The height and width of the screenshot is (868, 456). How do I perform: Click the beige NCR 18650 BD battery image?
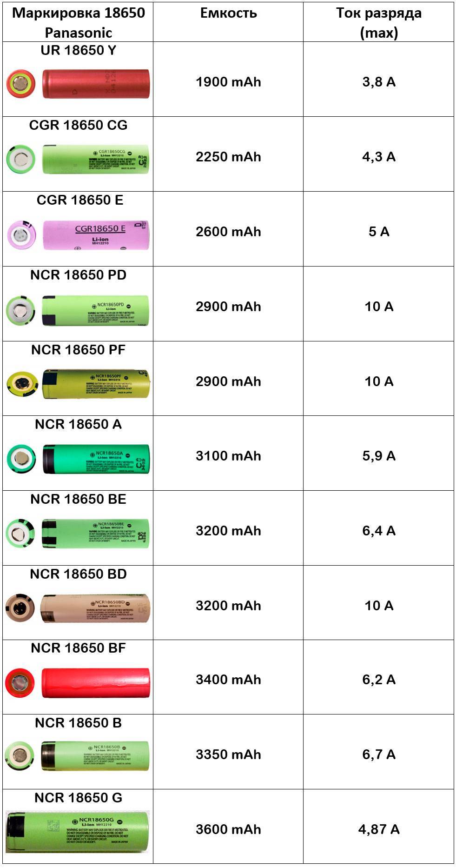95,608
